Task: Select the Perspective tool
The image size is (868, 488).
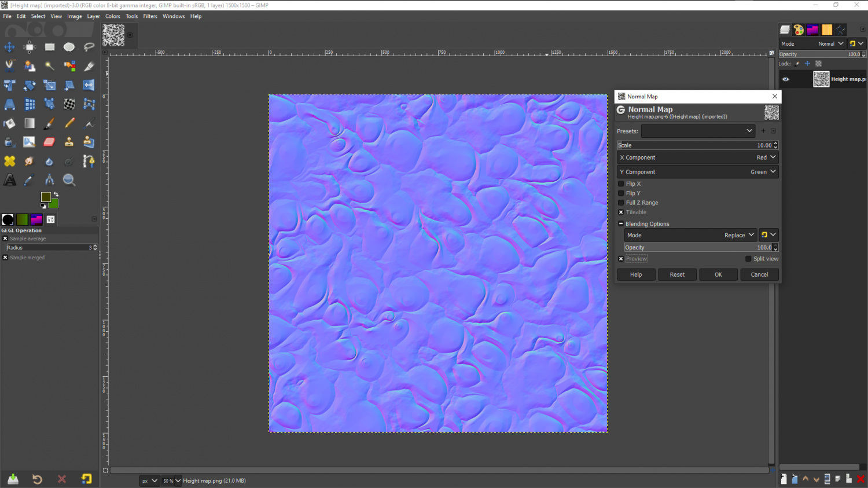Action: click(10, 104)
